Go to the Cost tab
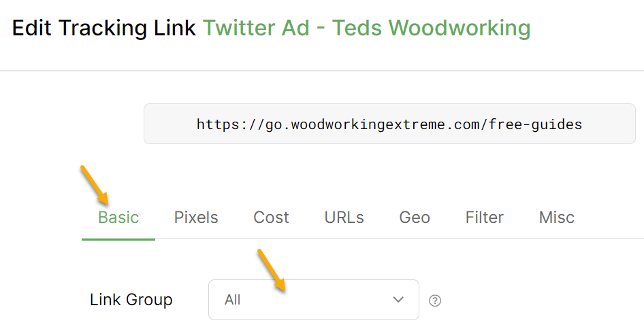This screenshot has width=644, height=329. [271, 218]
